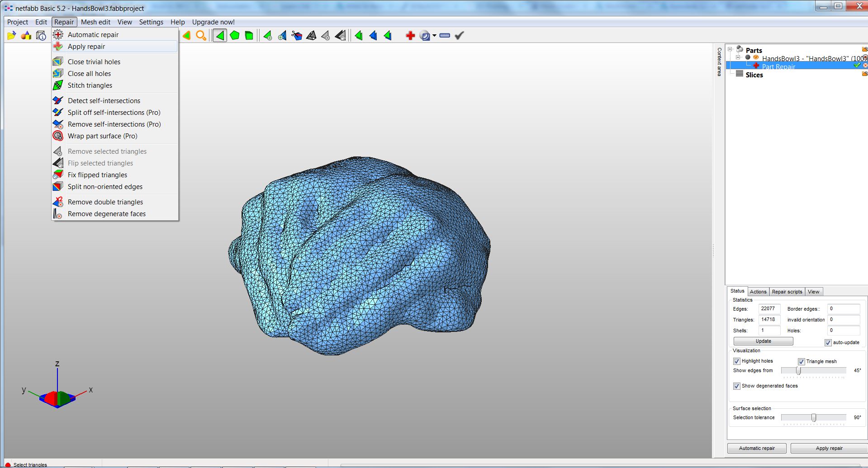Click the Slices stacked lines icon
Screen dimensions: 868x468
740,74
